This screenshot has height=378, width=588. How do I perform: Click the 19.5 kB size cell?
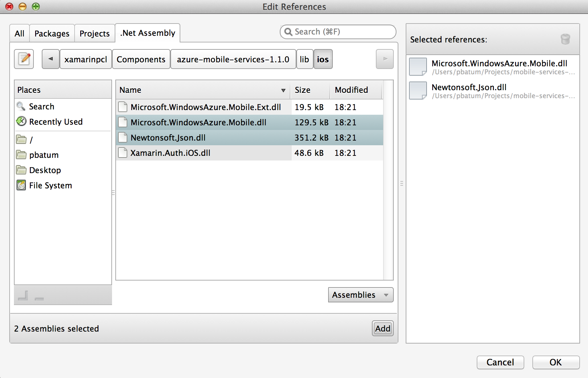[x=309, y=107]
